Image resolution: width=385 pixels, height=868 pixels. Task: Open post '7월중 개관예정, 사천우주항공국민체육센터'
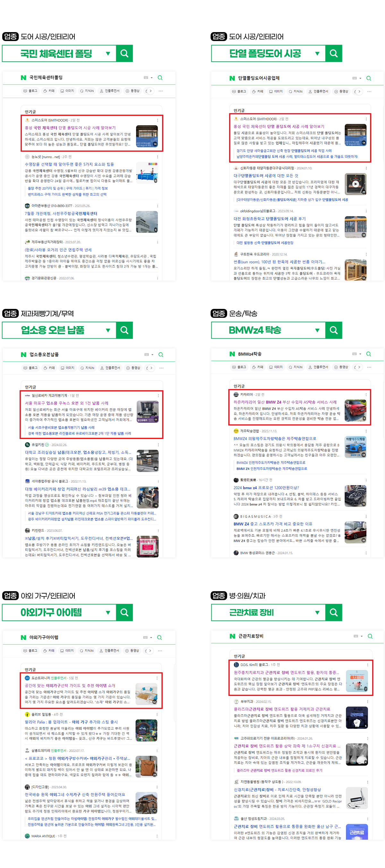pyautogui.click(x=61, y=214)
